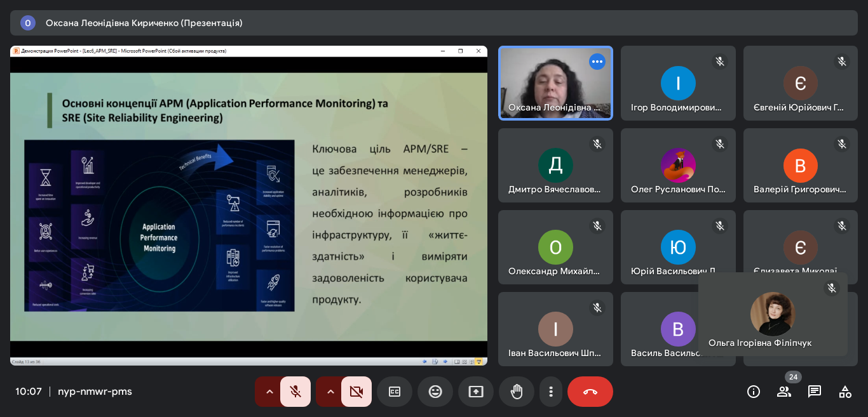This screenshot has width=868, height=417.
Task: Click Олег Русланович picture avatar
Action: (x=678, y=166)
